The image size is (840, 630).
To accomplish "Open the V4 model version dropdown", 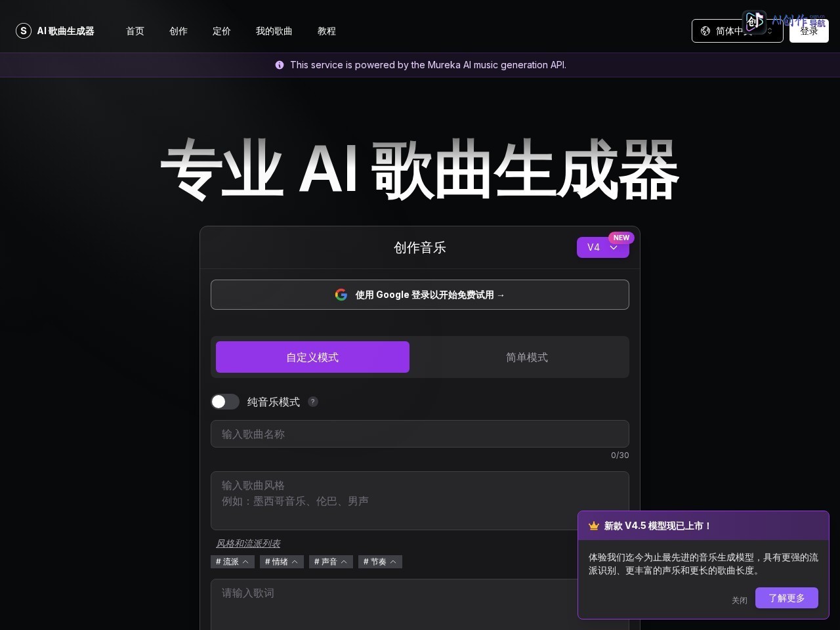I will pyautogui.click(x=603, y=247).
